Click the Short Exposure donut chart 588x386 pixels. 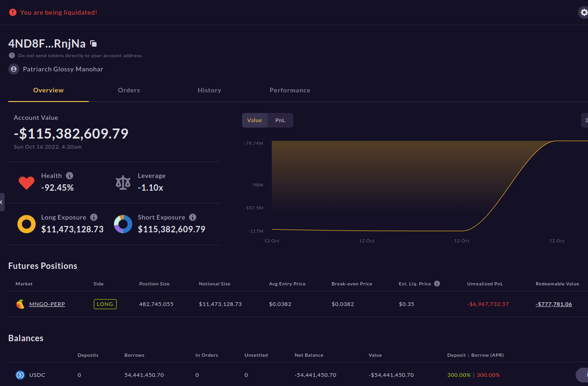click(123, 224)
